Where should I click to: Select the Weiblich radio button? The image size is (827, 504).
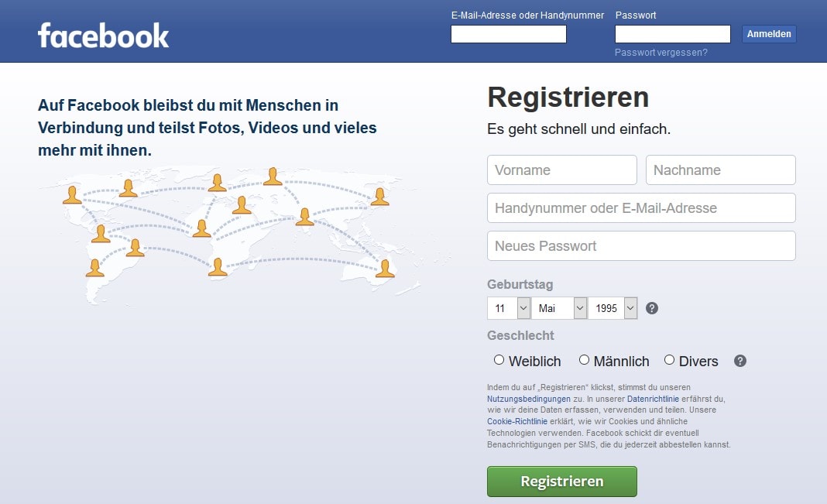(x=499, y=359)
